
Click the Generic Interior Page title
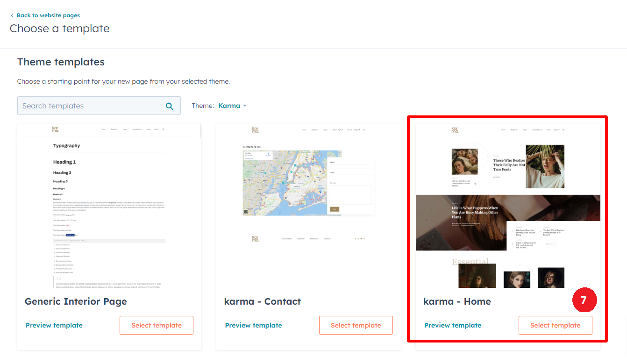coord(76,301)
